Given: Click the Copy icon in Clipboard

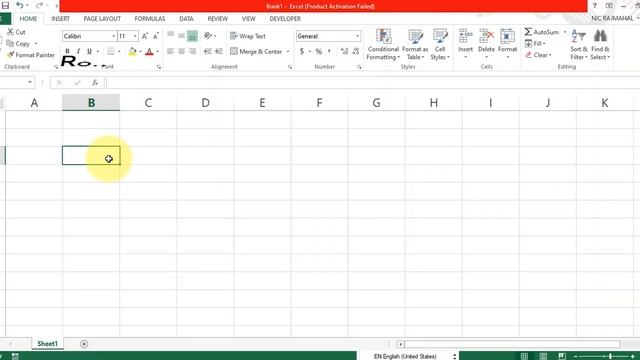Looking at the screenshot, I should click(10, 43).
